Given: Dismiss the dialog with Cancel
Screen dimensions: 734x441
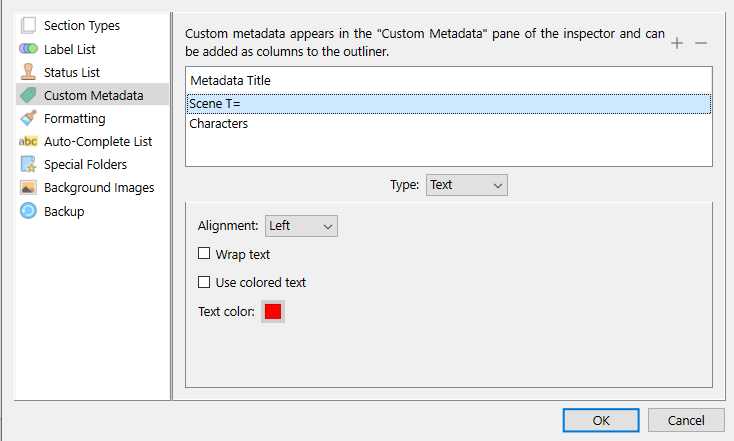Looking at the screenshot, I should 686,420.
